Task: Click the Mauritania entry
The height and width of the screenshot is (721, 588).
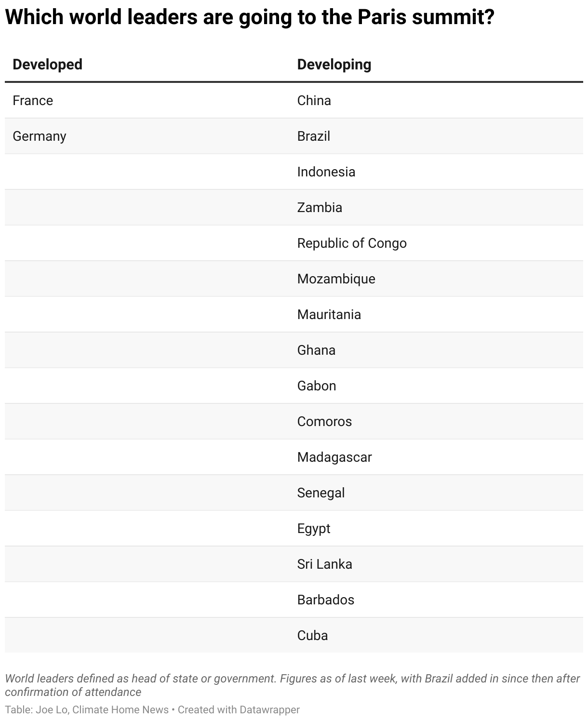Action: [x=329, y=314]
